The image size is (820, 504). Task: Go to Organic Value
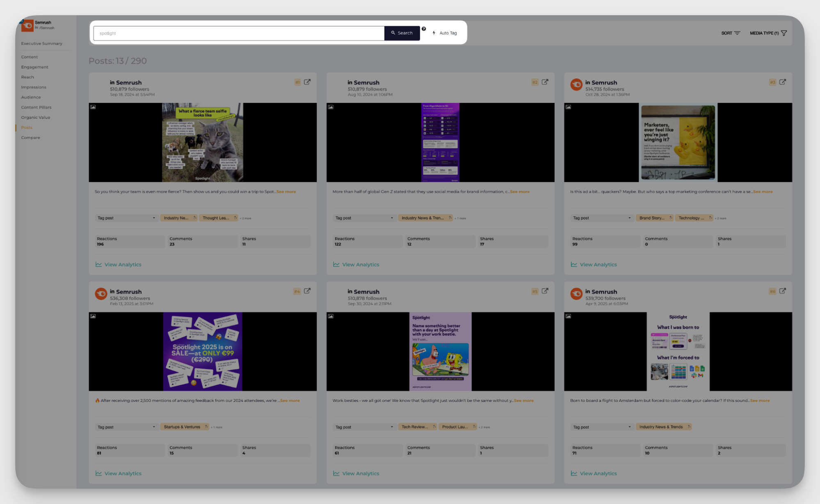point(36,117)
